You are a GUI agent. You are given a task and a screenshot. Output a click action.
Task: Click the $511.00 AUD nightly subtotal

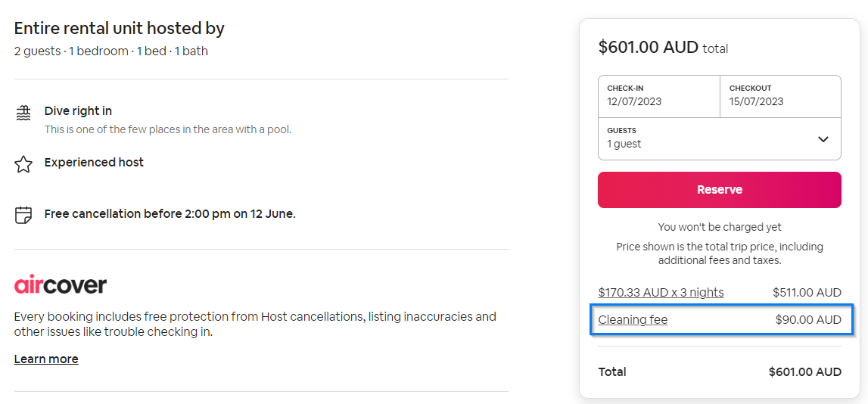tap(807, 292)
